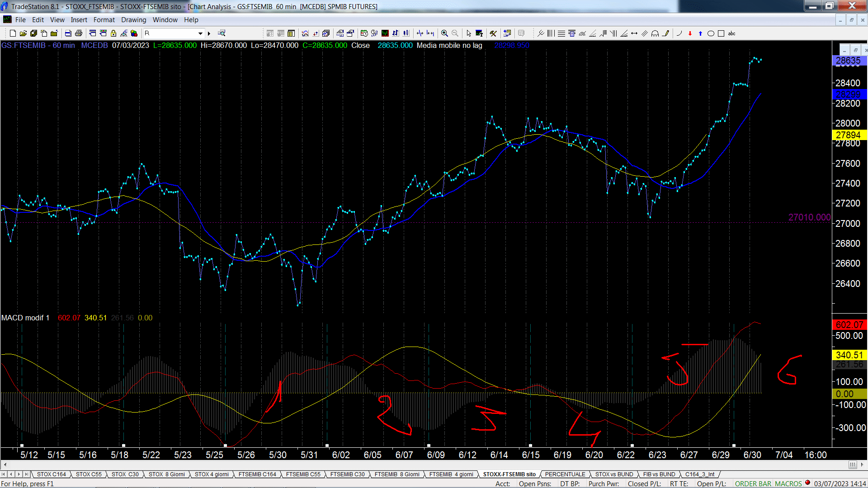
Task: Open the Help menu
Action: pos(191,20)
